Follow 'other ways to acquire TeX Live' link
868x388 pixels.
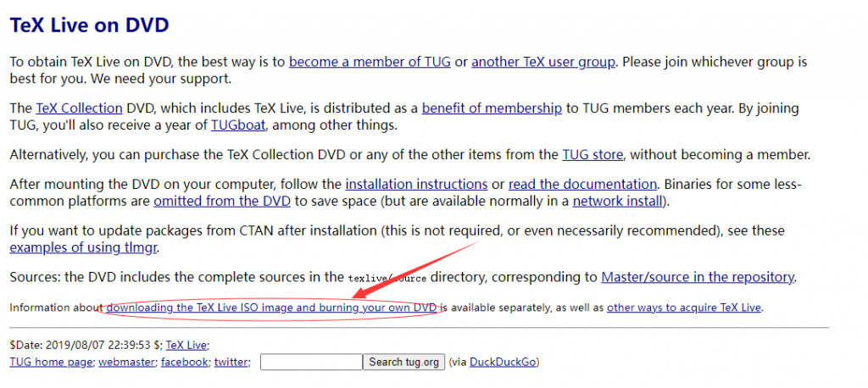(684, 308)
